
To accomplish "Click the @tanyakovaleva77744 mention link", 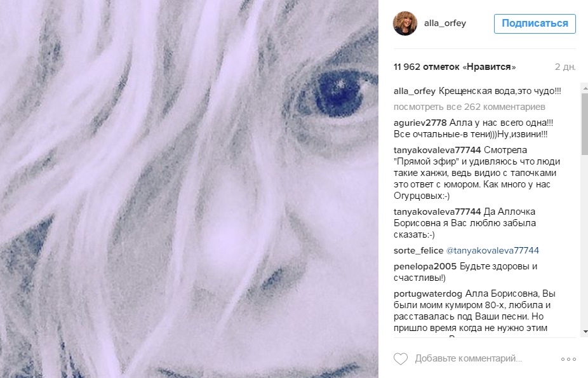I will tap(492, 250).
